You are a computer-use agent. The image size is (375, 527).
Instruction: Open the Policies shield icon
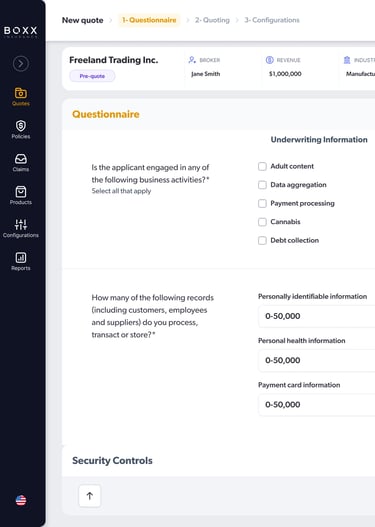click(x=21, y=126)
